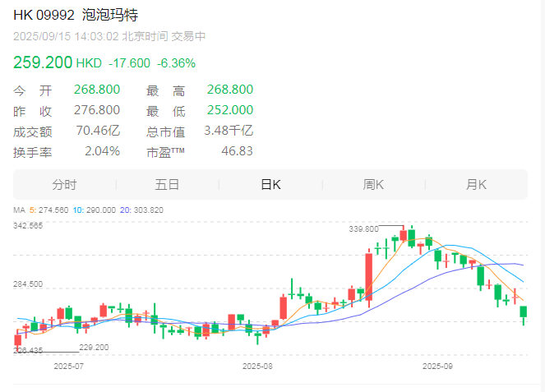545x392 pixels.
Task: Click the 229.200 low price annotation
Action: click(x=94, y=347)
